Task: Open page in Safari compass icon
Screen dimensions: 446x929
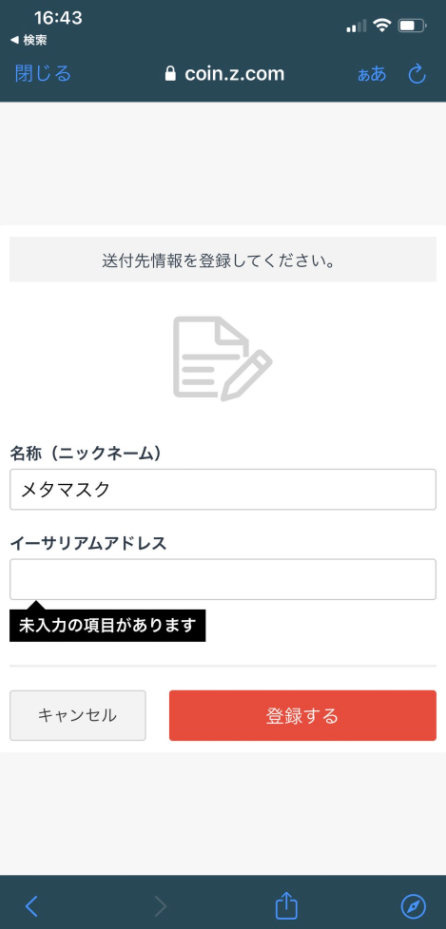Action: click(413, 906)
